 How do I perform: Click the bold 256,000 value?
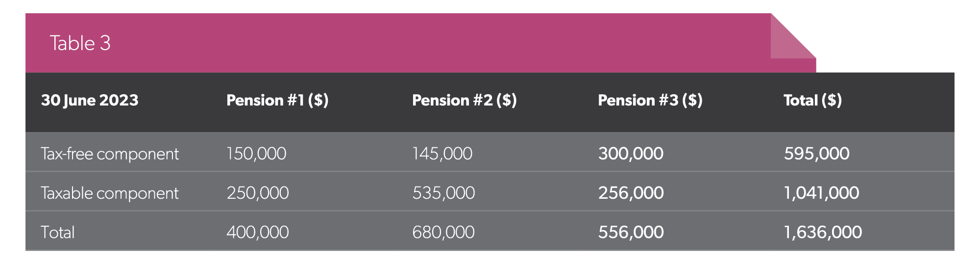click(x=631, y=193)
